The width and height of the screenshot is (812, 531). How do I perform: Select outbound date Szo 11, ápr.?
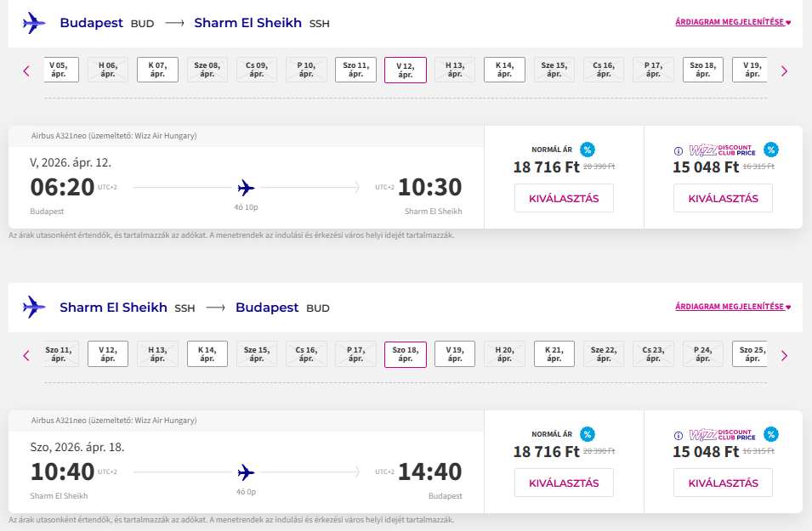coord(355,70)
